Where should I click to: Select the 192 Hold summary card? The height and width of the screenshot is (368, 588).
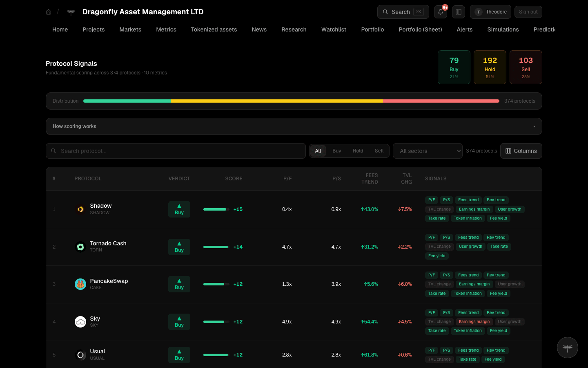tap(490, 67)
